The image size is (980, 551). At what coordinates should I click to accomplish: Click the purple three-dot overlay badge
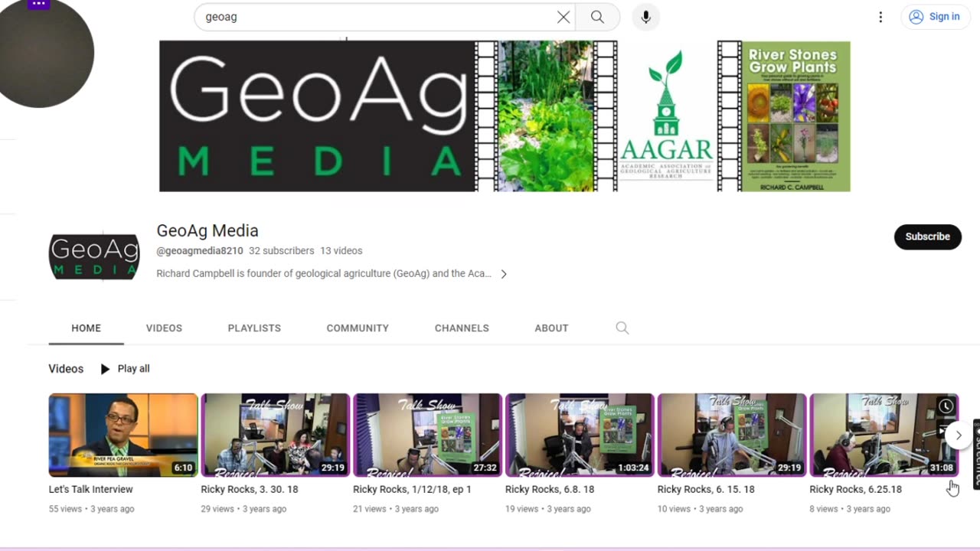point(38,4)
